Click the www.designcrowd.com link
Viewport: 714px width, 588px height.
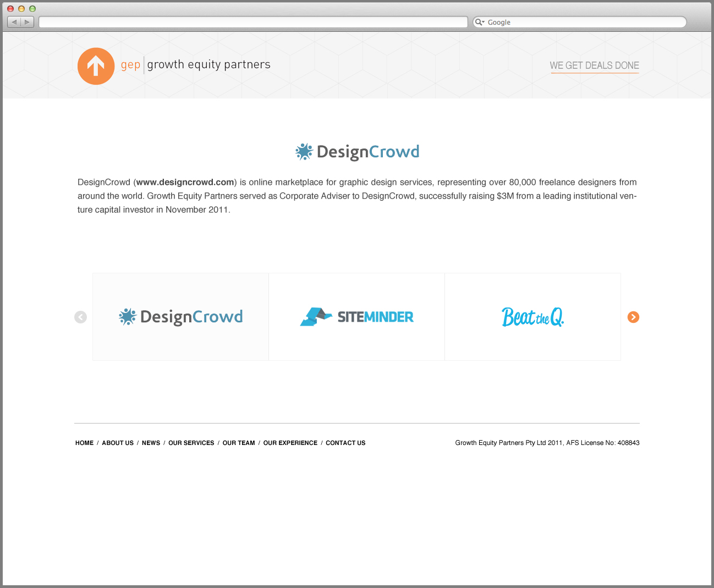coord(185,182)
